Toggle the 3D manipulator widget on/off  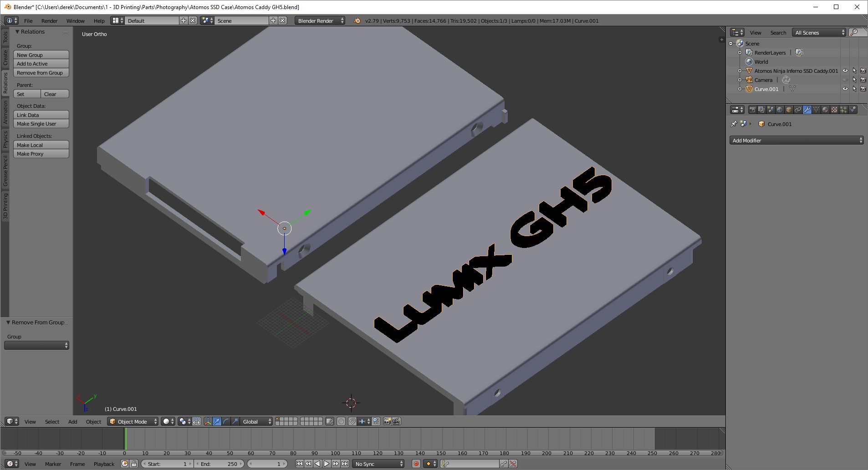pos(208,421)
